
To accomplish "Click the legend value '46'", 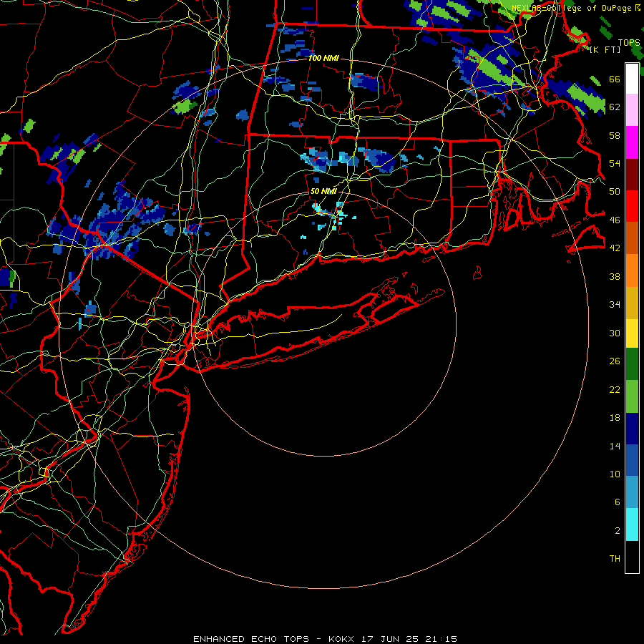I will tap(615, 220).
